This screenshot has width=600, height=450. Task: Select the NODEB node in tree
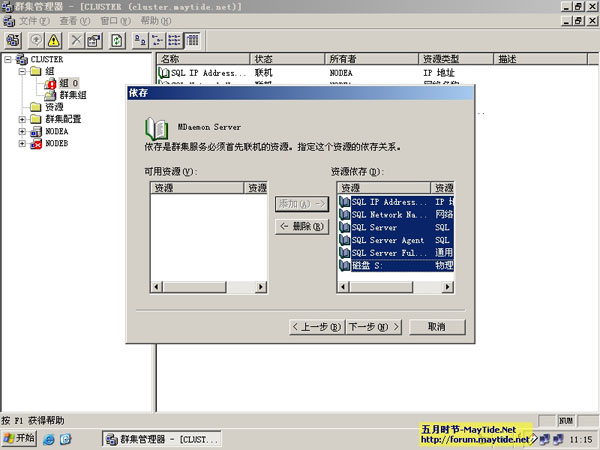click(x=56, y=143)
